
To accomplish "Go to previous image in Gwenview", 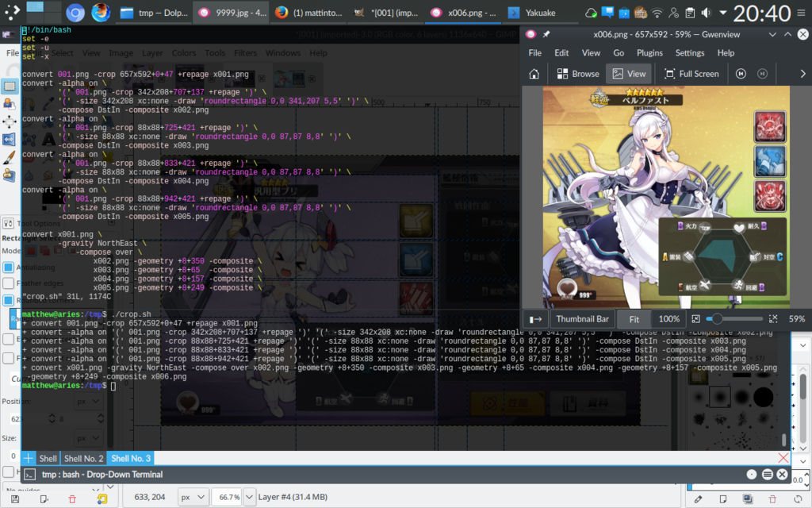I will 741,74.
